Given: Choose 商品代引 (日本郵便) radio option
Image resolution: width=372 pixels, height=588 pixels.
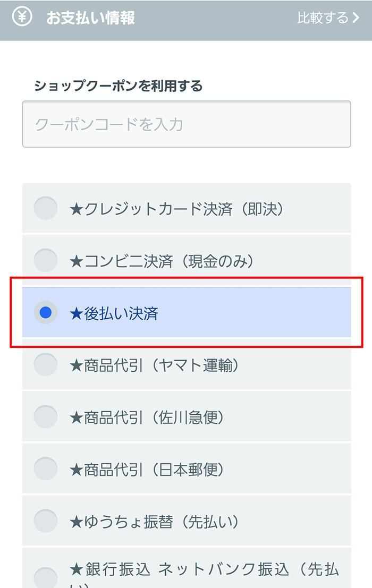Looking at the screenshot, I should 46,468.
